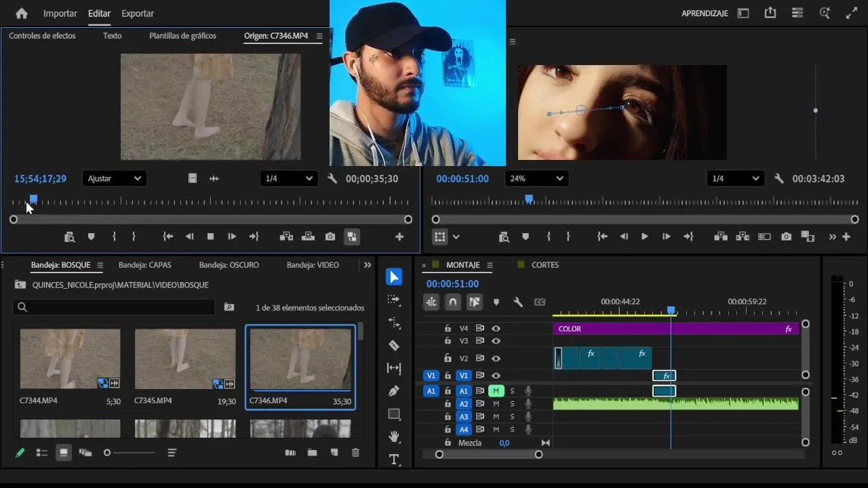Expand the hidden bin tabs chevron
This screenshot has height=488, width=868.
point(368,265)
